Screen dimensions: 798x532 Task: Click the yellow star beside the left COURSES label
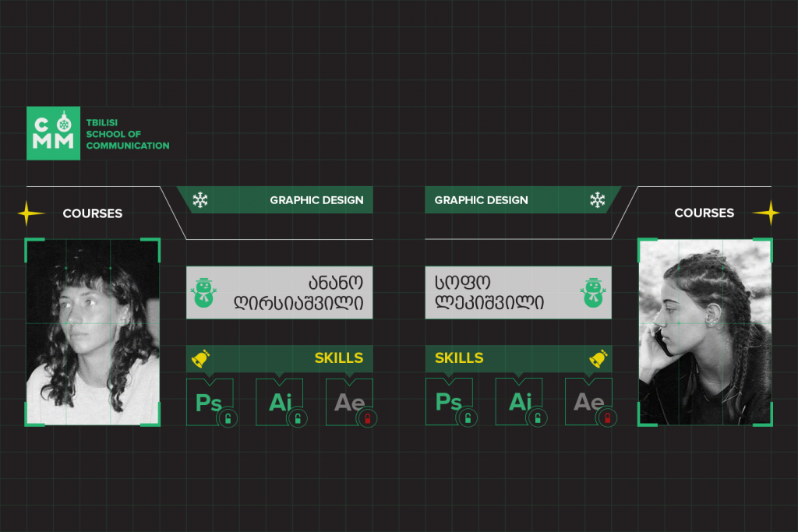click(32, 213)
